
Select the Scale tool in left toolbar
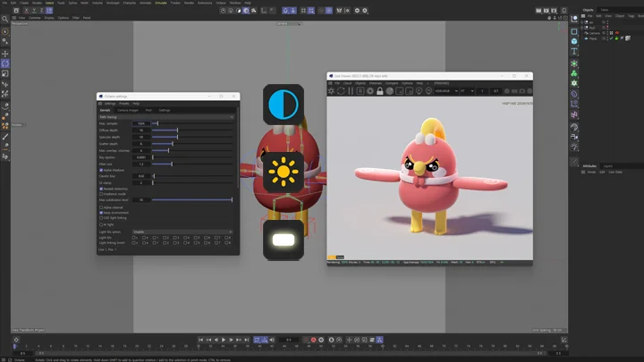(5, 74)
